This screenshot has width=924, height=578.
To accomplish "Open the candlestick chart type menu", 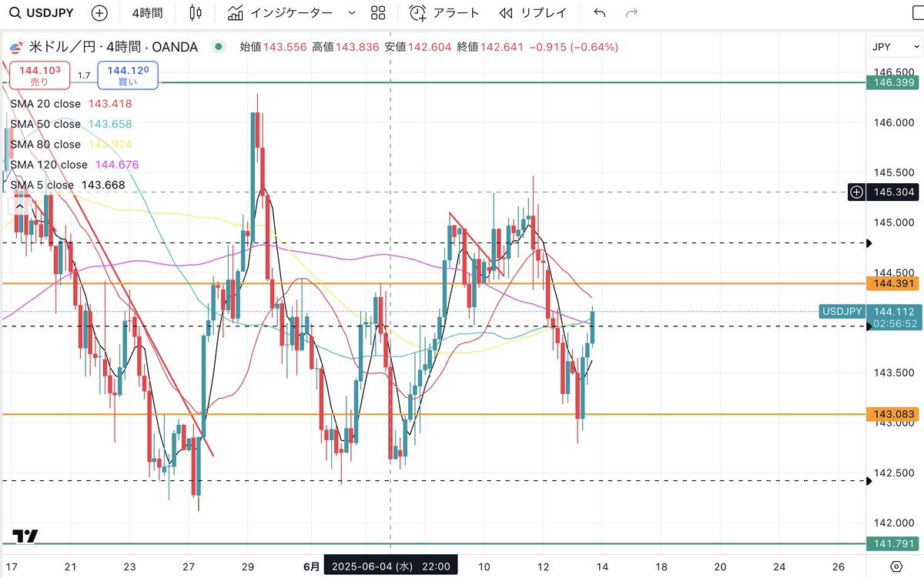I will pos(196,13).
